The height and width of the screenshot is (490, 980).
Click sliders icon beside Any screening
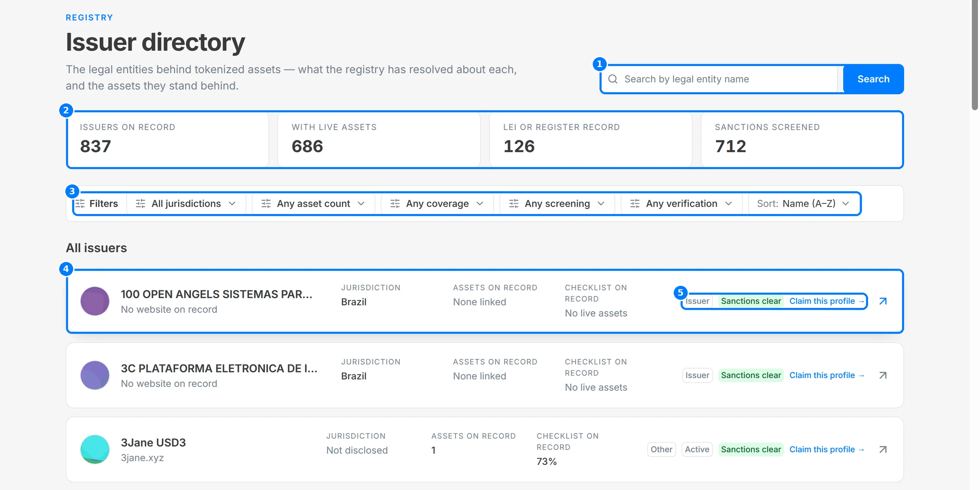(x=514, y=203)
